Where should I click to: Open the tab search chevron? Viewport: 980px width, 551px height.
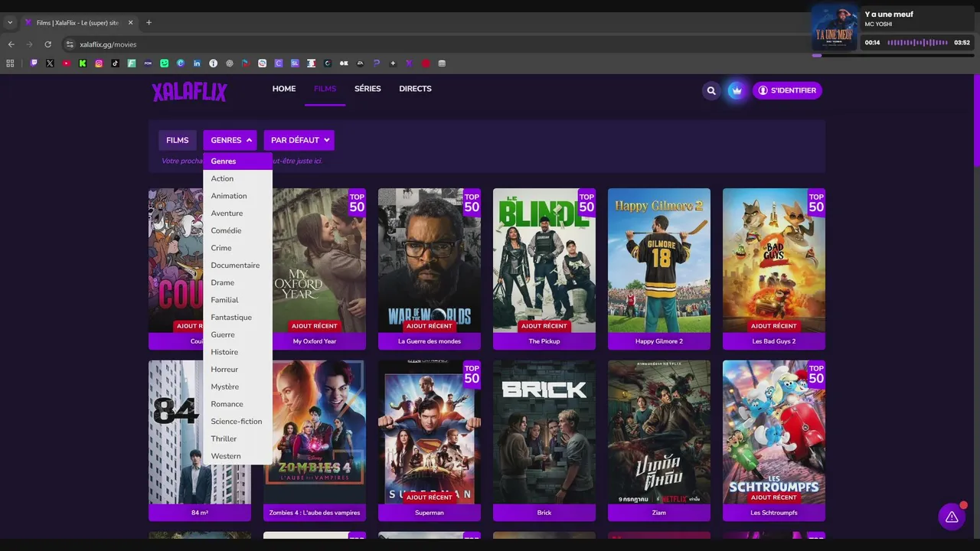point(10,23)
